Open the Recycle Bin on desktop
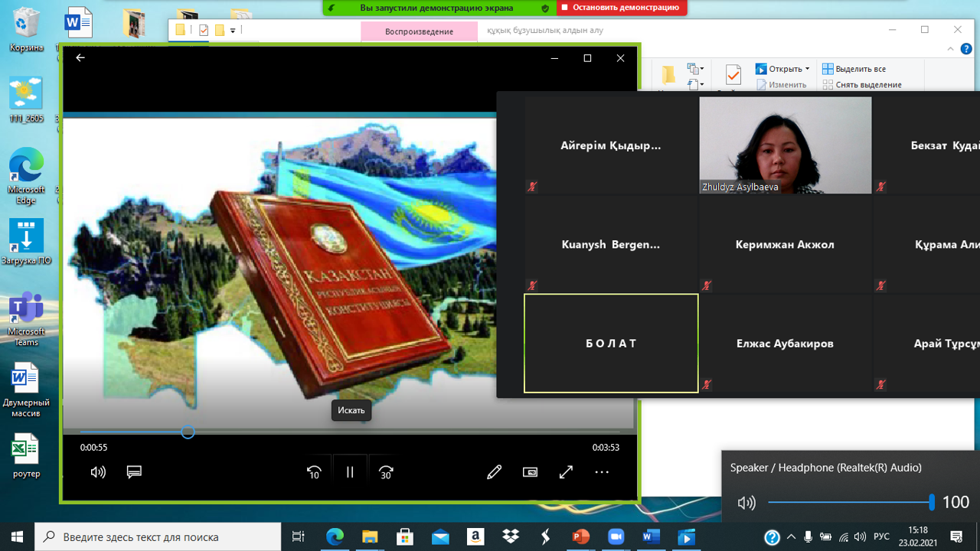Viewport: 980px width, 551px height. click(26, 31)
